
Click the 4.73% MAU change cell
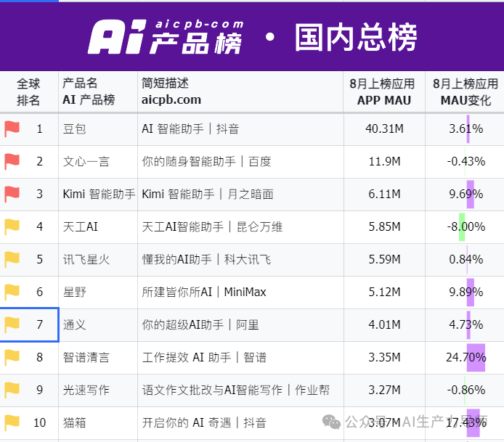(x=465, y=324)
